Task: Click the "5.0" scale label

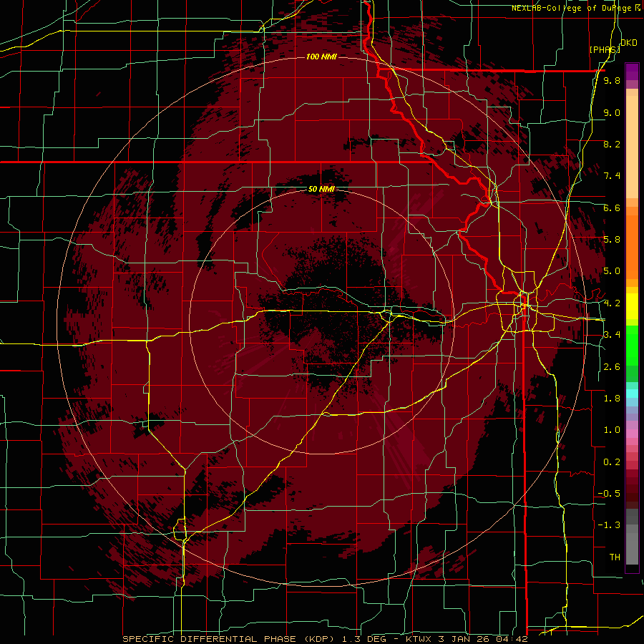Action: coord(612,271)
